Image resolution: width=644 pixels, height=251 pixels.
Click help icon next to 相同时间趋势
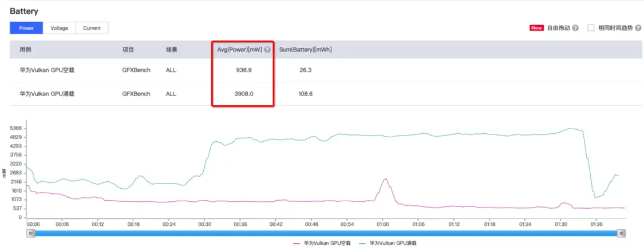[x=638, y=28]
